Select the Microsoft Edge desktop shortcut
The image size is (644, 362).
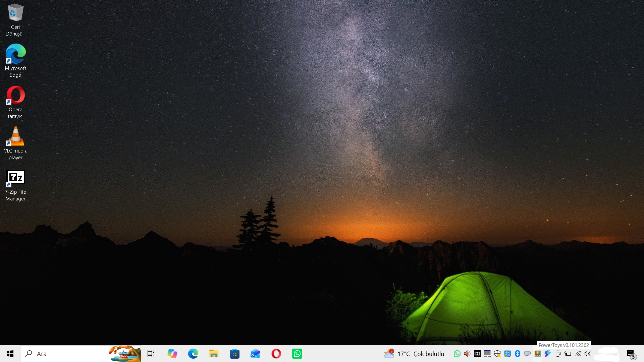pos(15,61)
